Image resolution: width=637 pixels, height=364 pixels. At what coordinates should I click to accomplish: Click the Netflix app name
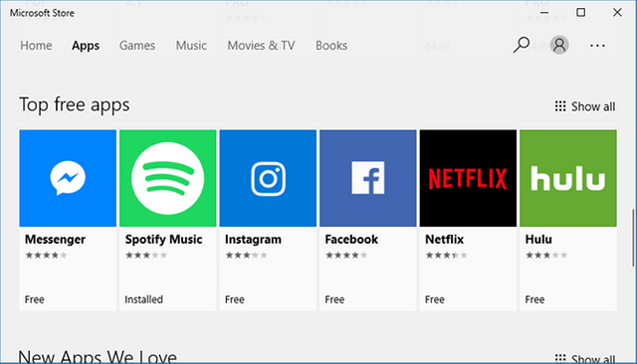click(444, 240)
